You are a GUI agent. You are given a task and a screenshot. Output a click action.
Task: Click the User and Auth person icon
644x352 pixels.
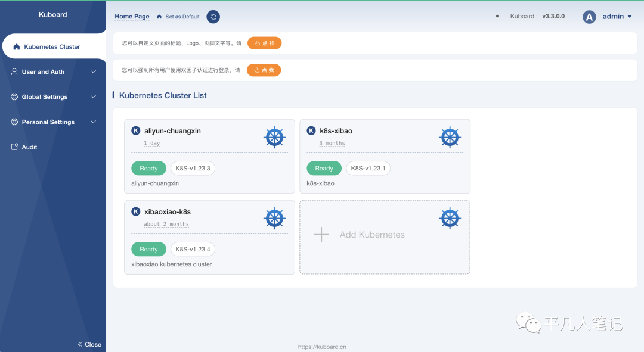pyautogui.click(x=14, y=72)
